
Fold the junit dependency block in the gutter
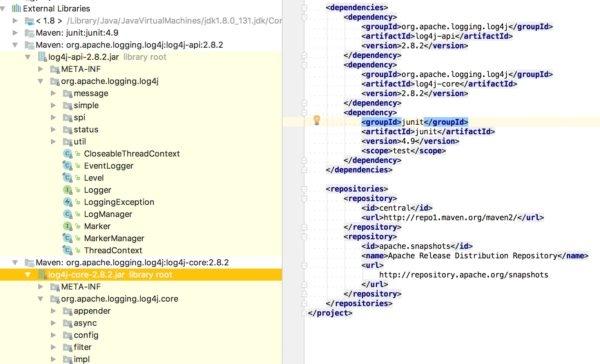point(304,113)
